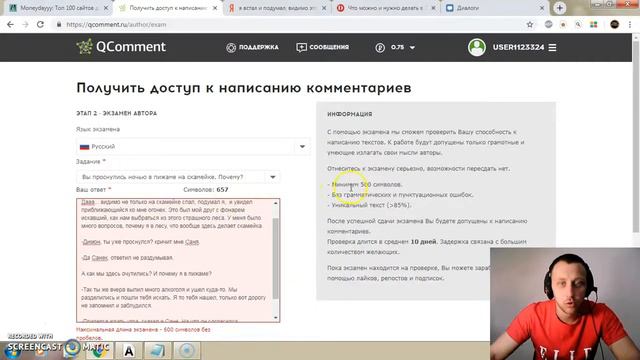This screenshot has height=360, width=640.
Task: Click the dark round profile icon in toolbar
Action: (x=614, y=24)
